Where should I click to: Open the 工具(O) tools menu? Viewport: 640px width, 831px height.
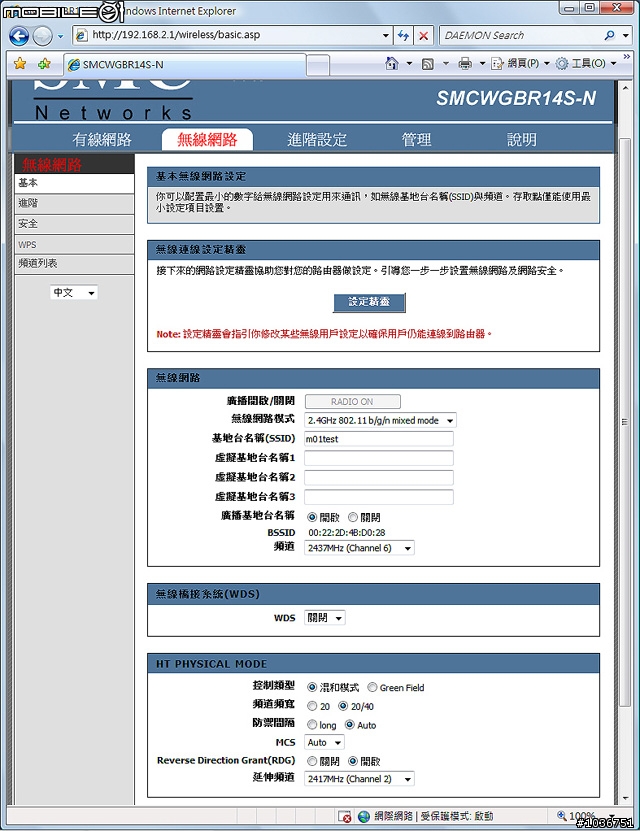tap(586, 64)
